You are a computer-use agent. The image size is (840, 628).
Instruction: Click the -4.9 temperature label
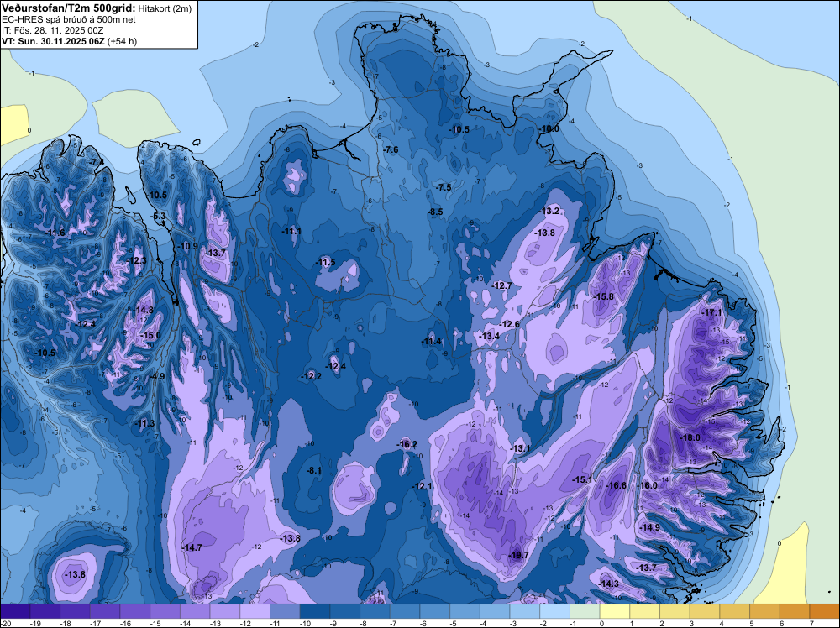[157, 376]
